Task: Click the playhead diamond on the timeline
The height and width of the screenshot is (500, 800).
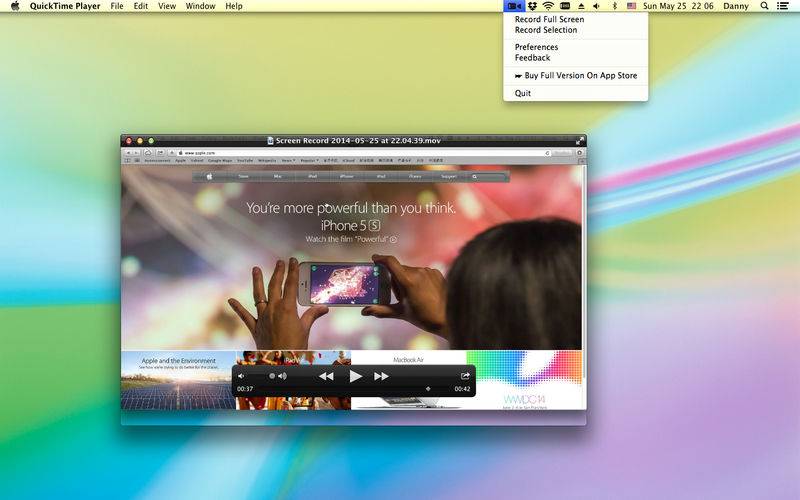Action: 428,389
